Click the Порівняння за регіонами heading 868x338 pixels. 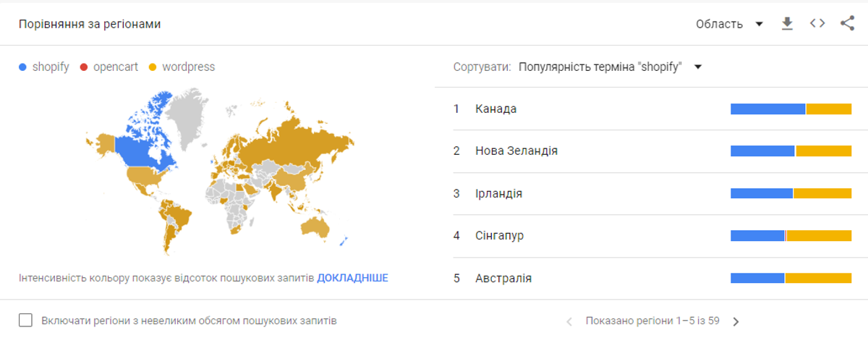pyautogui.click(x=90, y=24)
